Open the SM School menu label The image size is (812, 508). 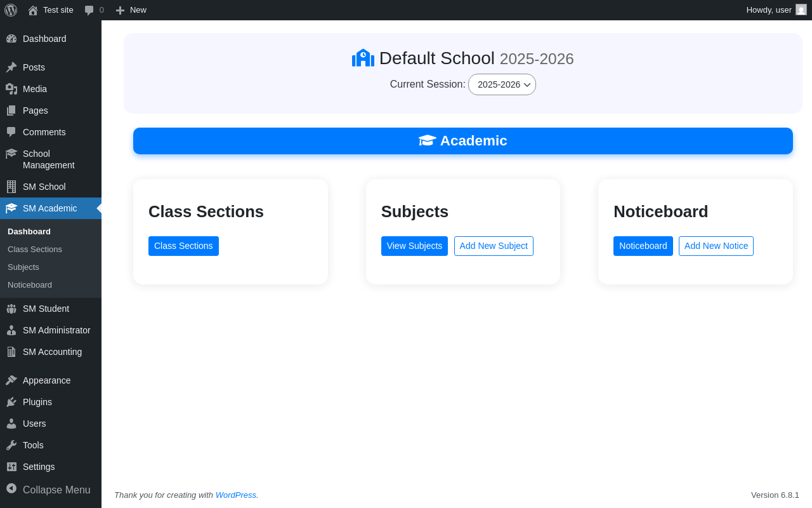click(44, 187)
